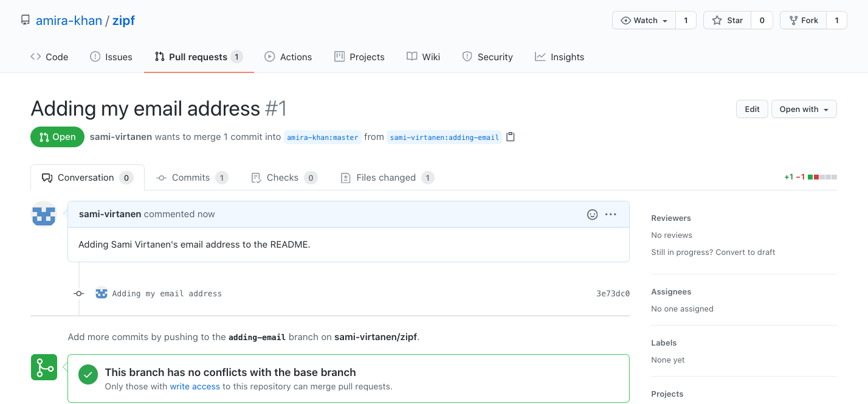868x404 pixels.
Task: Click sami-virtanen's avatar beside the comment
Action: [x=44, y=214]
